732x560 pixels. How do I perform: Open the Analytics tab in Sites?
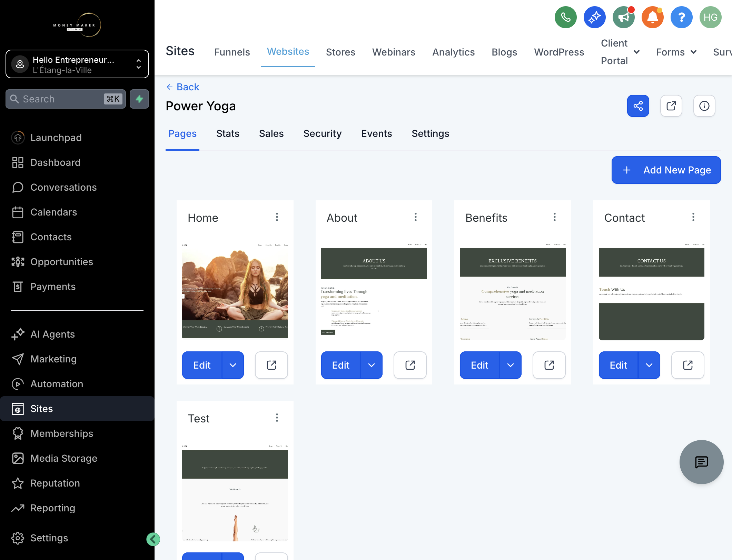point(454,52)
